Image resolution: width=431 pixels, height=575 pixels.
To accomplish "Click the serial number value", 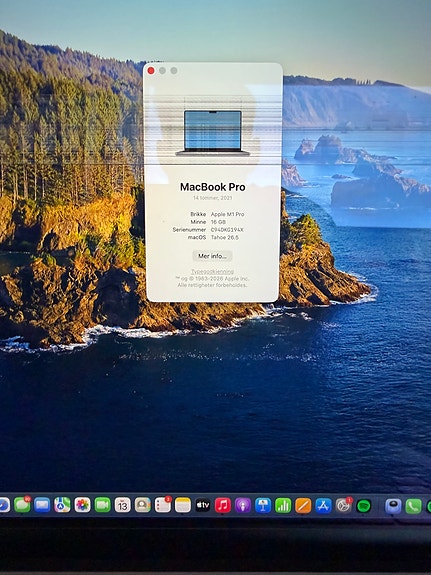I will (x=227, y=230).
